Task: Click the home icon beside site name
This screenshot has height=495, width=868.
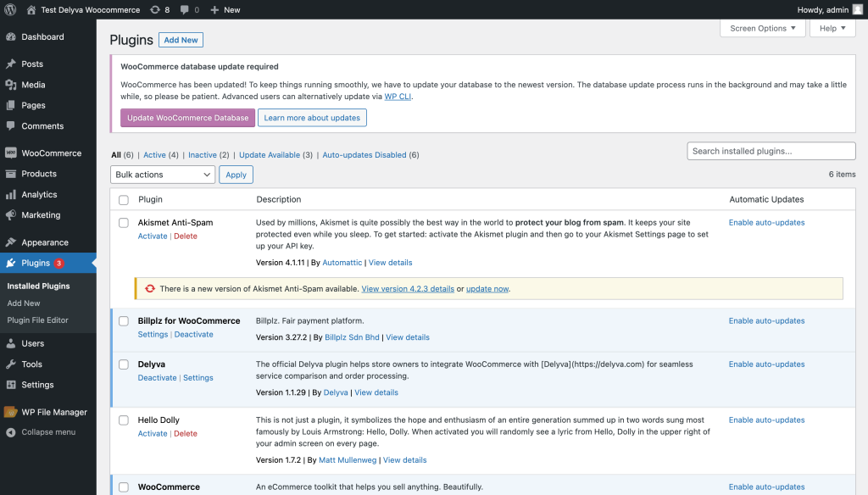Action: click(x=31, y=10)
